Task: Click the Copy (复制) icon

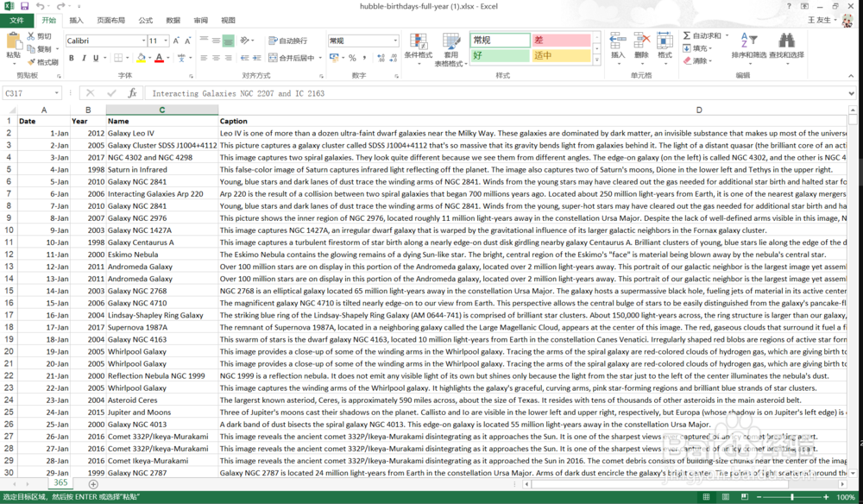Action: 31,49
